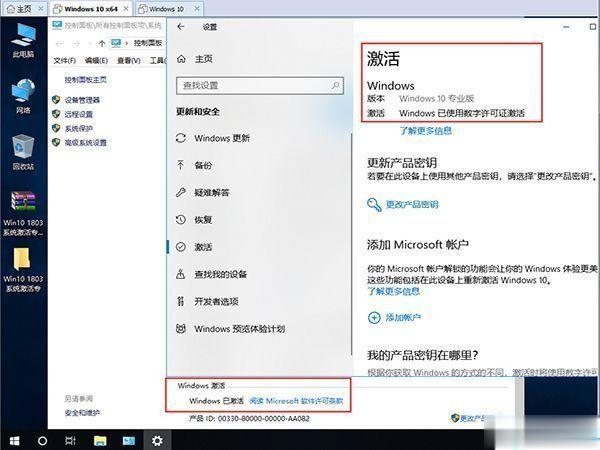Open 高级系统设置 in Control Panel window
Screen dimensions: 600x450
[86, 143]
